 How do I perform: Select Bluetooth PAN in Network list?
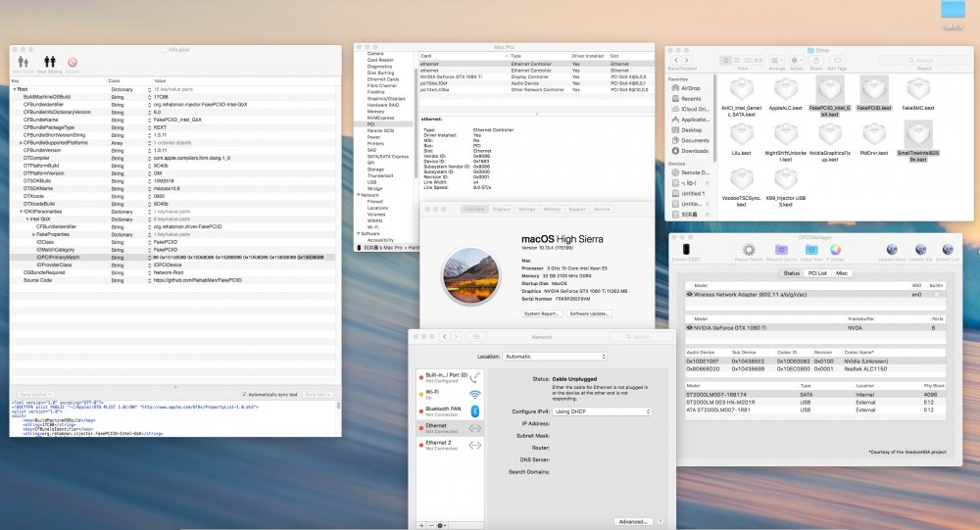point(450,410)
